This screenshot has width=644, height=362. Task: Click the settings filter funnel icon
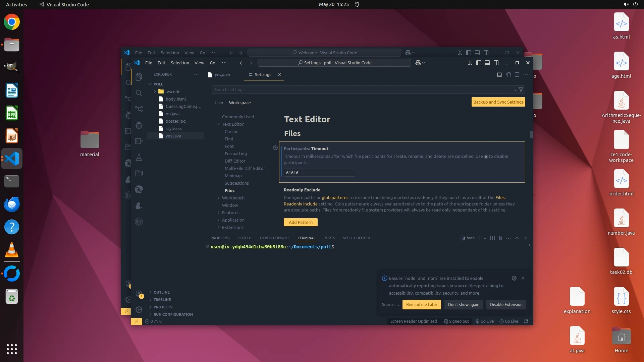521,89
